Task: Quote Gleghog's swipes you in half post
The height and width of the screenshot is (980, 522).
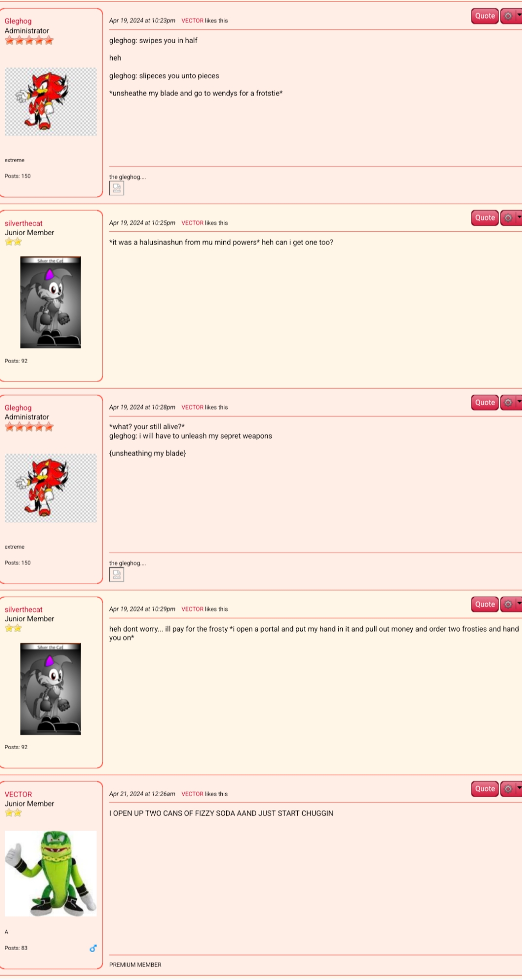Action: 485,16
